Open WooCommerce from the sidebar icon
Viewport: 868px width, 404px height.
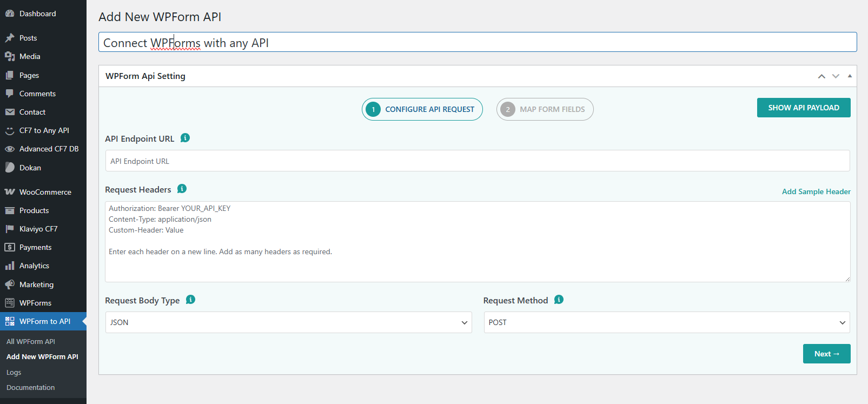10,192
